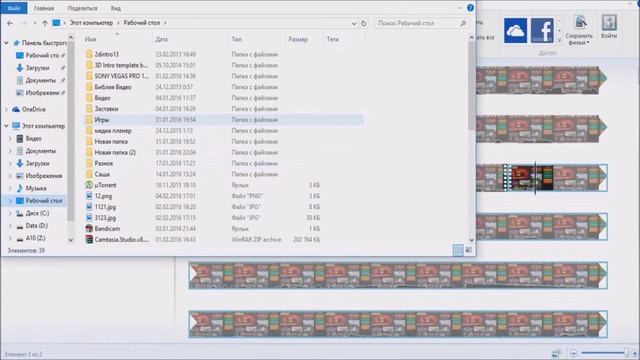
Task: Switch Explorer to large thumbnails view
Action: click(x=469, y=250)
